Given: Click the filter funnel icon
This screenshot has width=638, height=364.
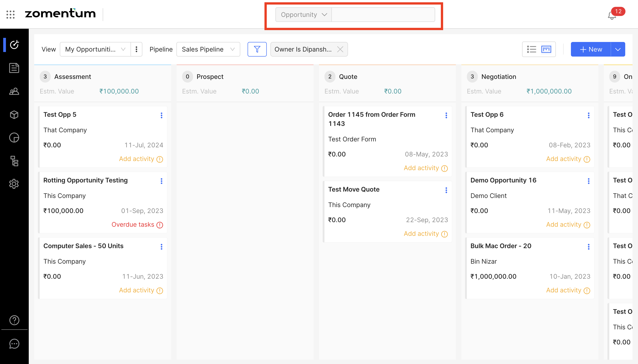Looking at the screenshot, I should click(x=257, y=49).
